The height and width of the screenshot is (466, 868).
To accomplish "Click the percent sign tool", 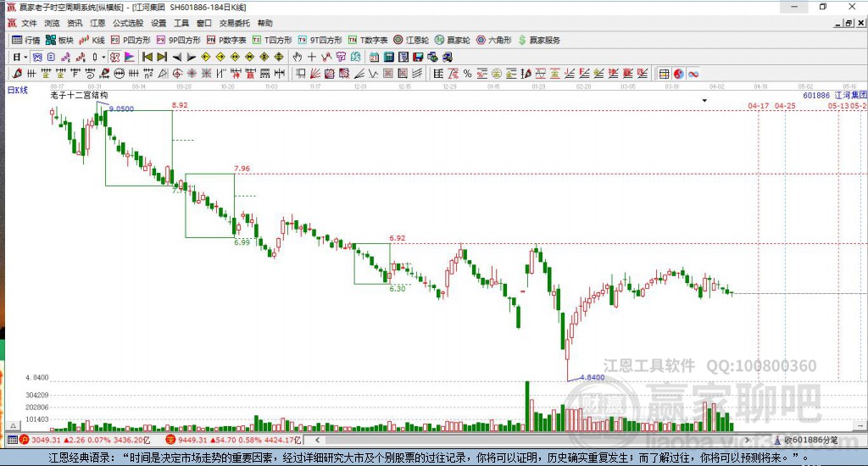I will [x=467, y=74].
